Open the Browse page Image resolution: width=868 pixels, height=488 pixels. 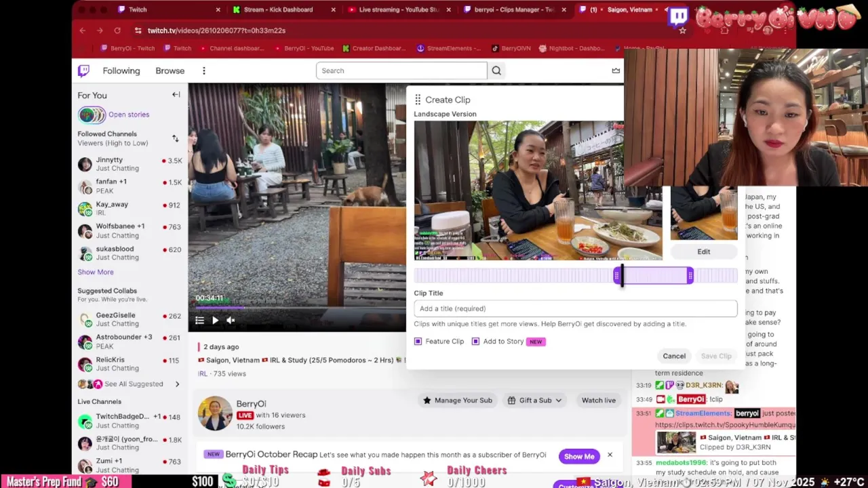click(x=170, y=70)
